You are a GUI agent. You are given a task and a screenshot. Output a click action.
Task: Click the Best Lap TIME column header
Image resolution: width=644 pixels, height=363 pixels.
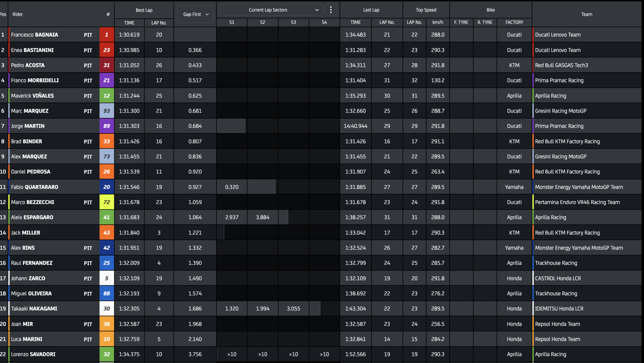129,23
